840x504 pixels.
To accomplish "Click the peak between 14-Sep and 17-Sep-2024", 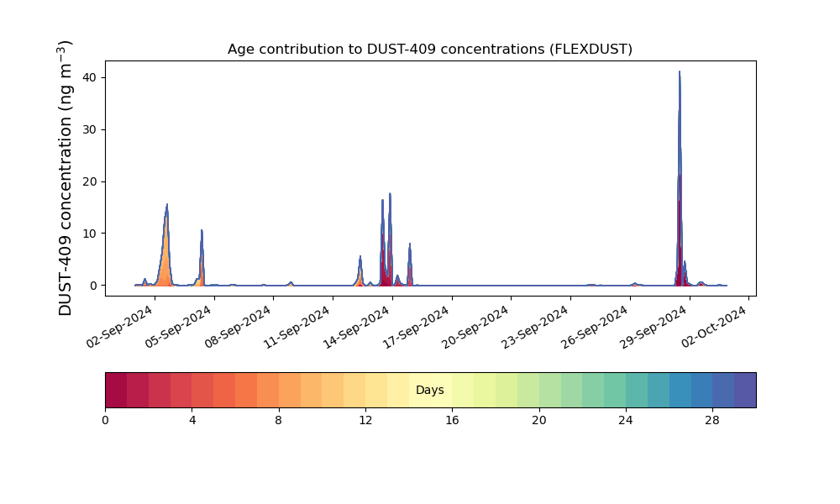I will 410,265.
